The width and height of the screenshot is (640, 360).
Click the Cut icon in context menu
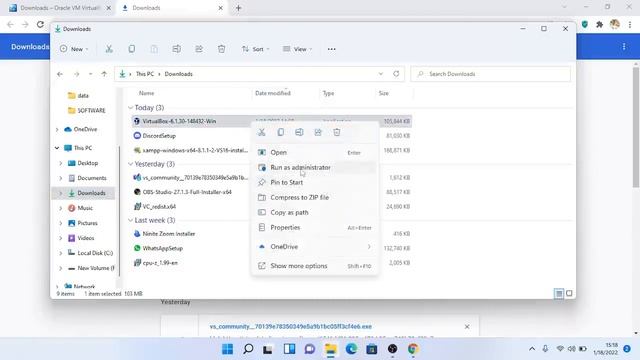(x=262, y=132)
